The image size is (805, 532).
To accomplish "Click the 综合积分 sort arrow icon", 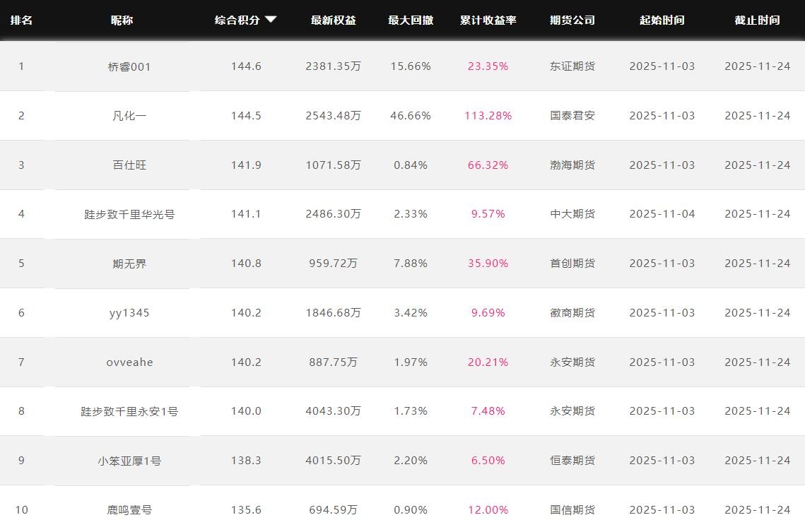I will tap(271, 20).
